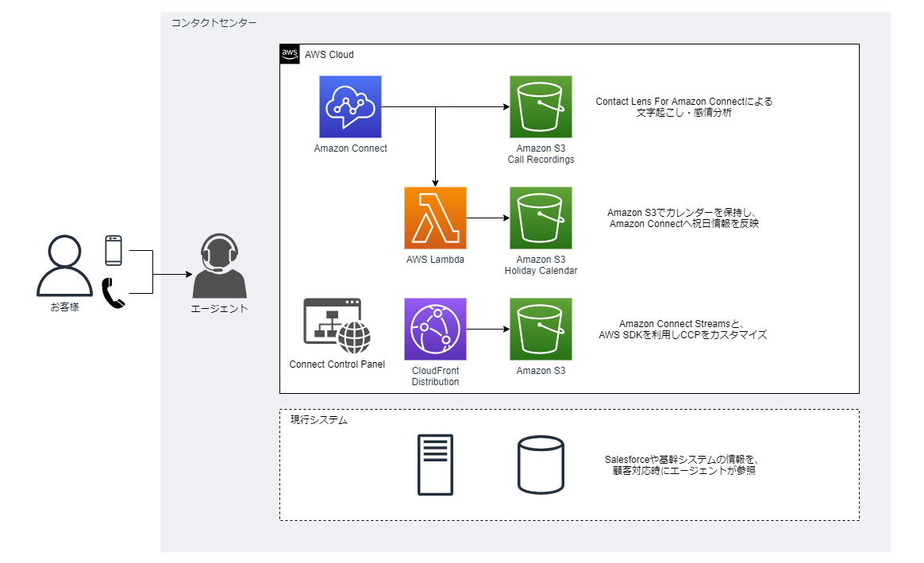Image resolution: width=924 pixels, height=563 pixels.
Task: Click the AWS Lambda icon
Action: 435,218
